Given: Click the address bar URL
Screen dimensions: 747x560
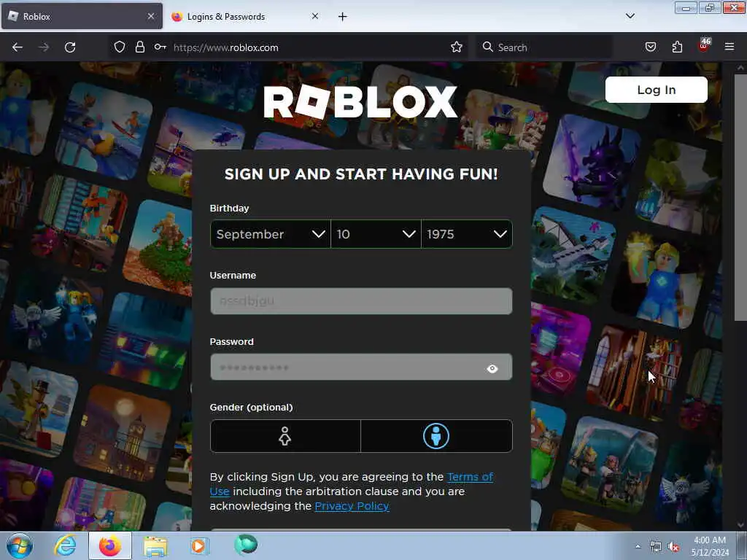Looking at the screenshot, I should tap(226, 47).
